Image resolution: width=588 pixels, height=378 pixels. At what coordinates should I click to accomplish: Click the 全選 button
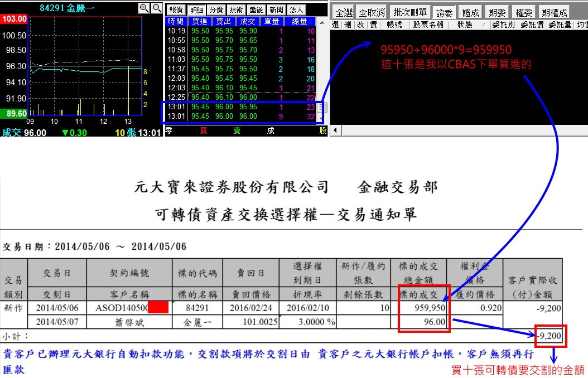coord(344,13)
